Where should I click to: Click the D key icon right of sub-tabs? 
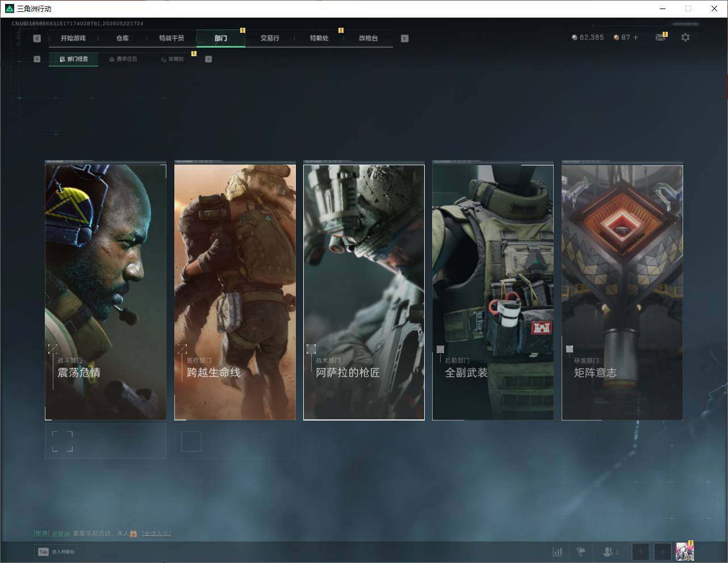tap(208, 59)
